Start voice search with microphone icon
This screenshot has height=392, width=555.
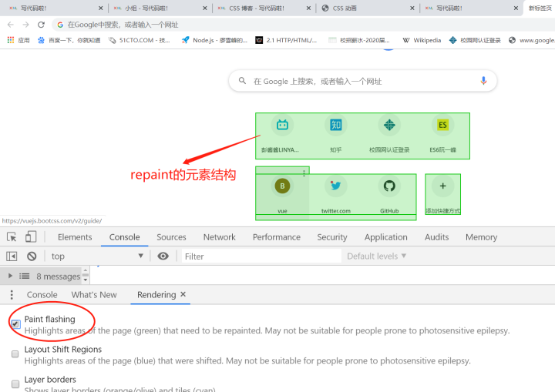click(x=483, y=81)
